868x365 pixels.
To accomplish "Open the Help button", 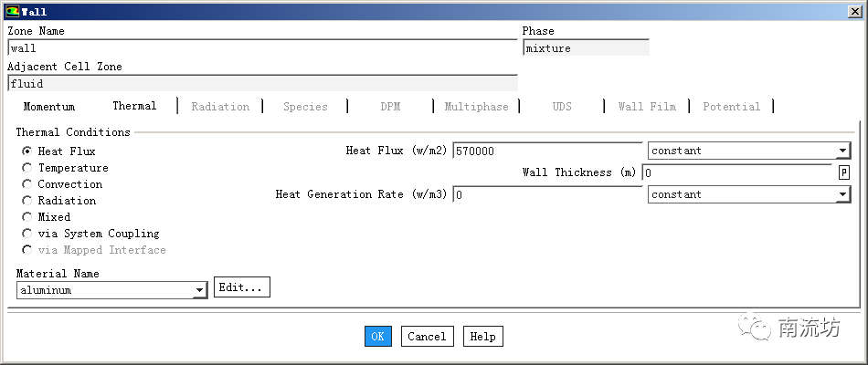I will click(x=482, y=336).
